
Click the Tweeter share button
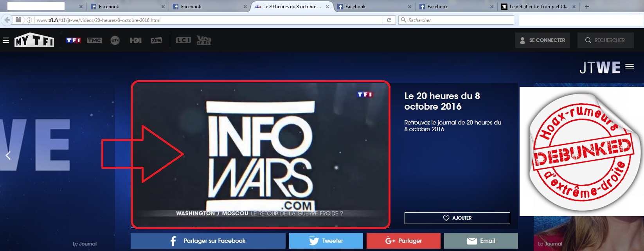coord(326,241)
